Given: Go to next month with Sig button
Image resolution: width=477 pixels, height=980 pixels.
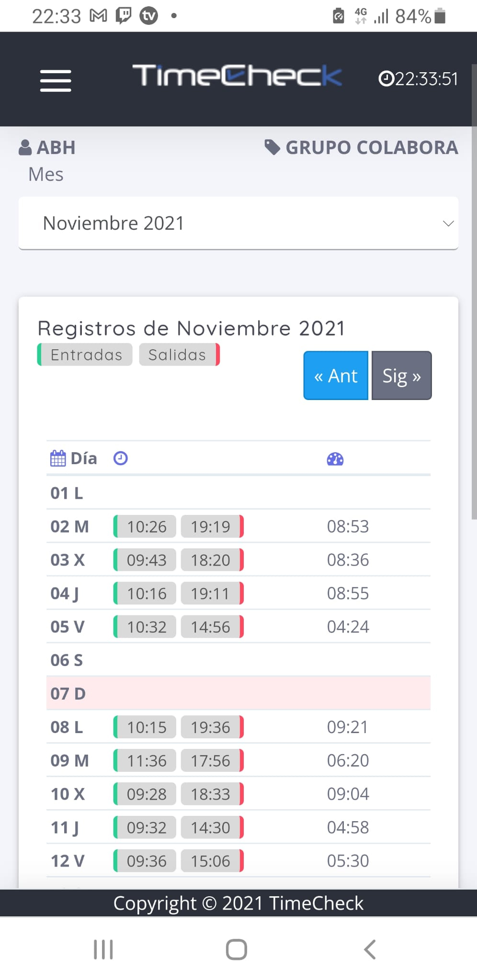Looking at the screenshot, I should click(x=401, y=376).
